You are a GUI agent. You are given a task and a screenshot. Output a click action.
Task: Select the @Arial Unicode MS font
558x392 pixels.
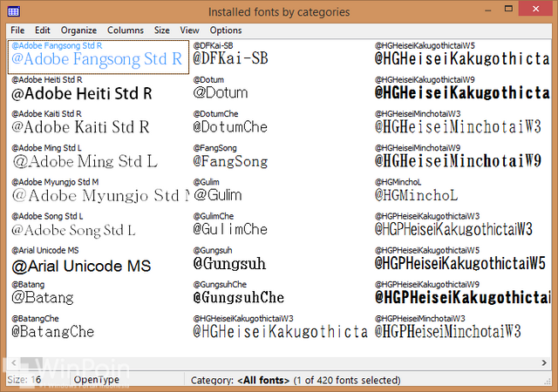point(99,262)
